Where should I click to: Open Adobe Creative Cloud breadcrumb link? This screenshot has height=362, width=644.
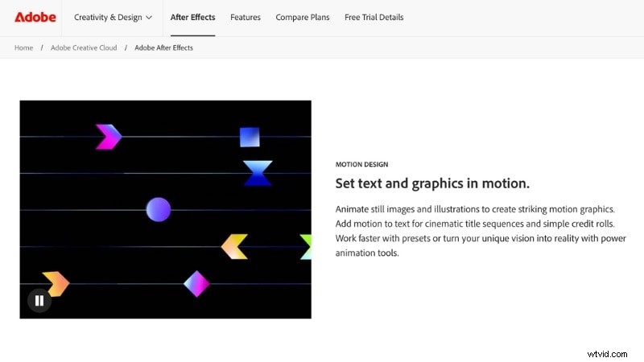coord(84,47)
